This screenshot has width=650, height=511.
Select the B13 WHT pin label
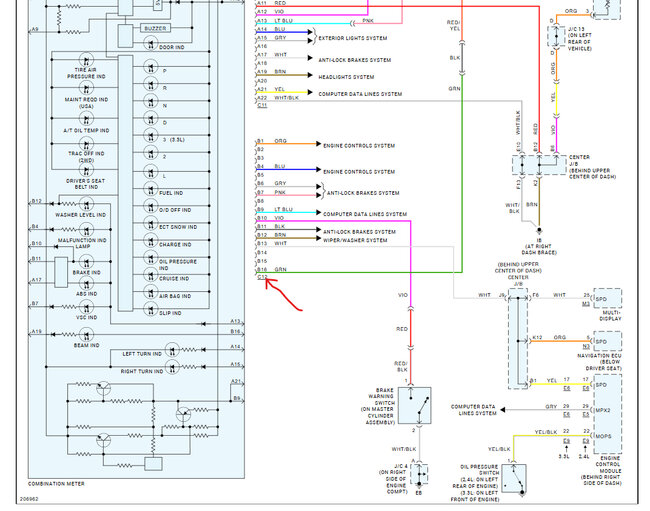pyautogui.click(x=272, y=244)
